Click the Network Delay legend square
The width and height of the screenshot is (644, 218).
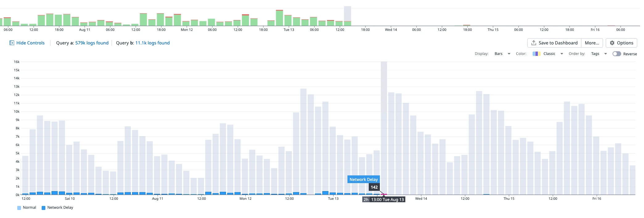click(x=44, y=208)
